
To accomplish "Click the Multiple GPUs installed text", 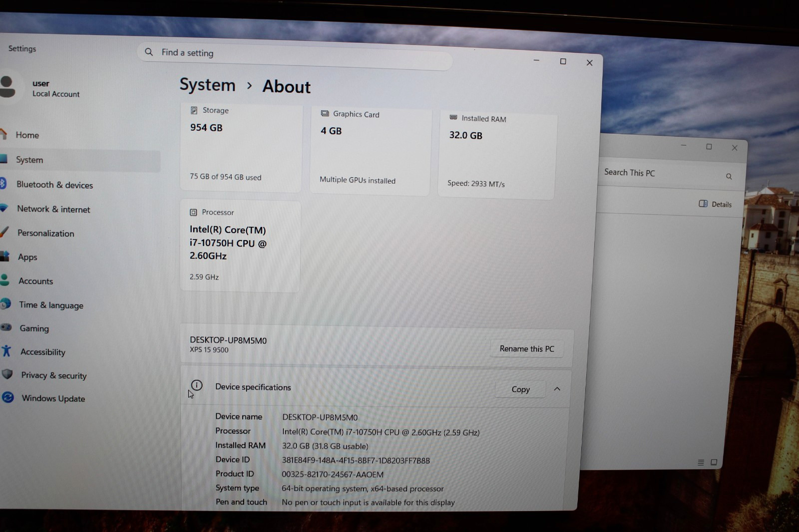I will coord(358,180).
